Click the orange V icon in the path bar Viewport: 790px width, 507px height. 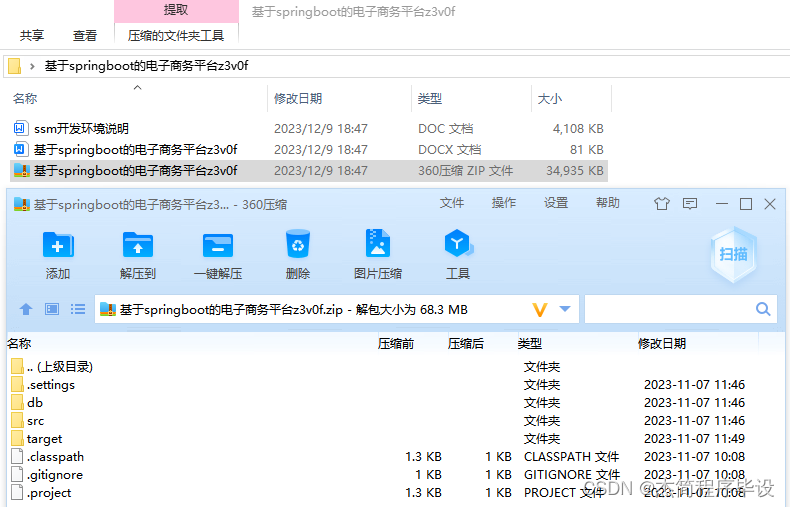click(540, 309)
